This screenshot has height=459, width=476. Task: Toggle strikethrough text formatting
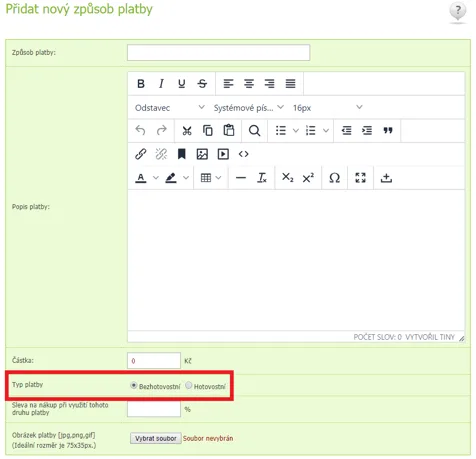tap(202, 84)
